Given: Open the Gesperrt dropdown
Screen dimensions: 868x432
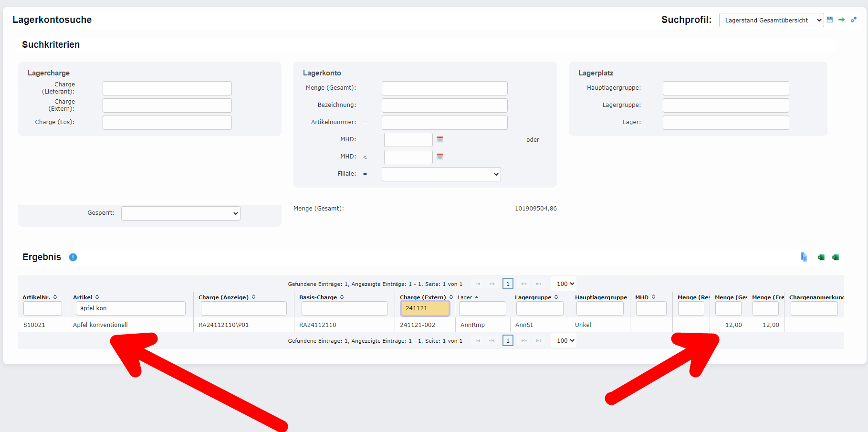Looking at the screenshot, I should pyautogui.click(x=180, y=213).
